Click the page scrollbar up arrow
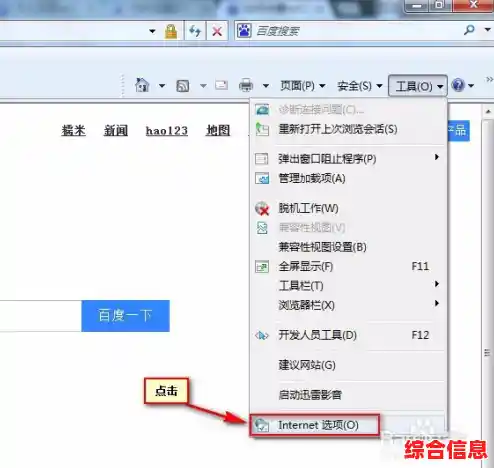 pos(488,112)
